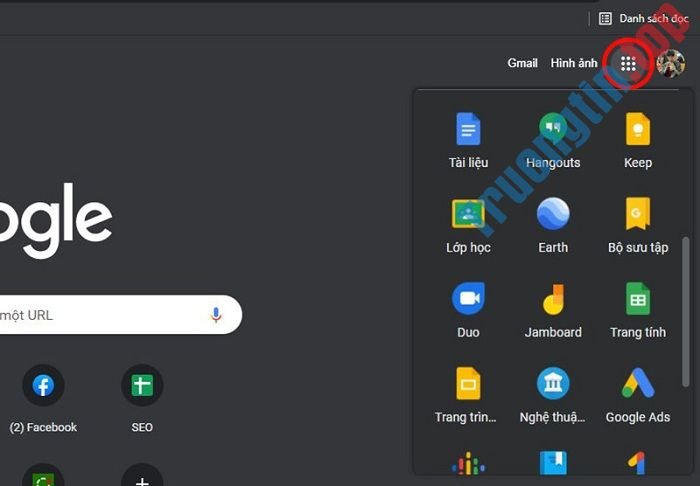The image size is (700, 486).
Task: Launch Google Ads app
Action: [x=638, y=395]
